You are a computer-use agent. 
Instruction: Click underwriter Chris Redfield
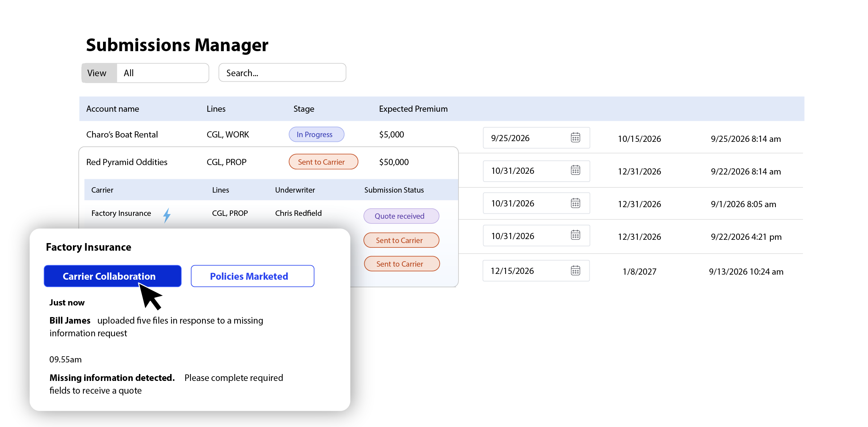tap(298, 213)
